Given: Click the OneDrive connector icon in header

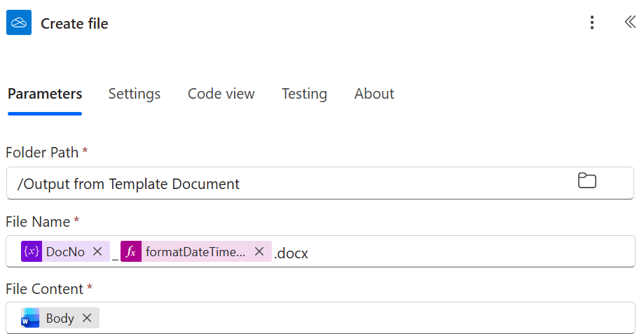Looking at the screenshot, I should (x=19, y=23).
